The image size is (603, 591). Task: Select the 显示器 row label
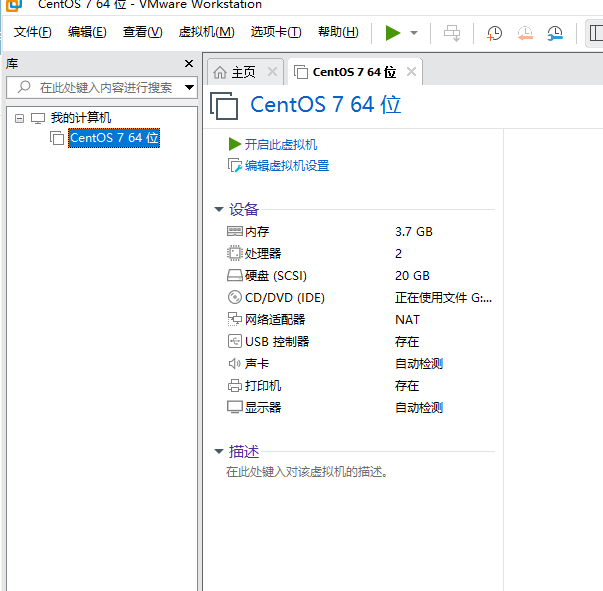tap(263, 407)
